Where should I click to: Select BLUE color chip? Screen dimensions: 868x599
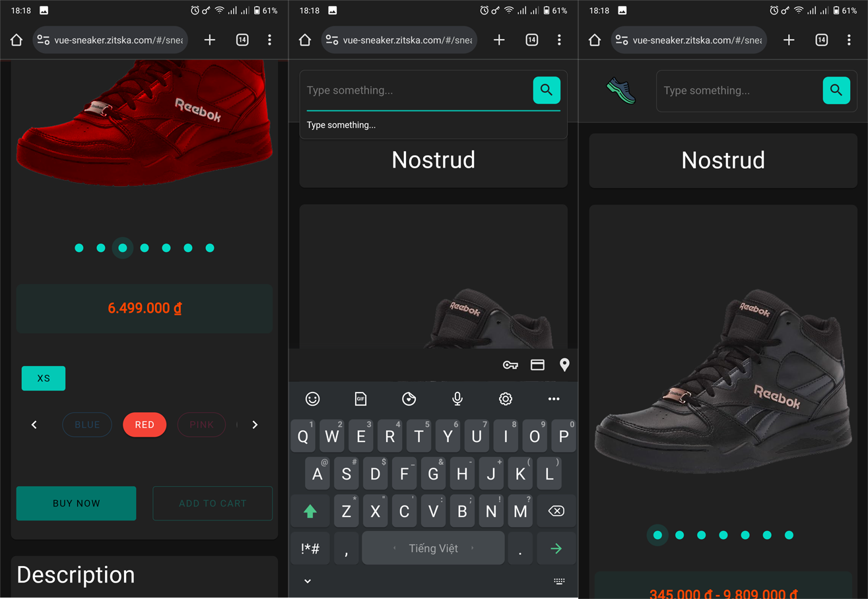[87, 425]
